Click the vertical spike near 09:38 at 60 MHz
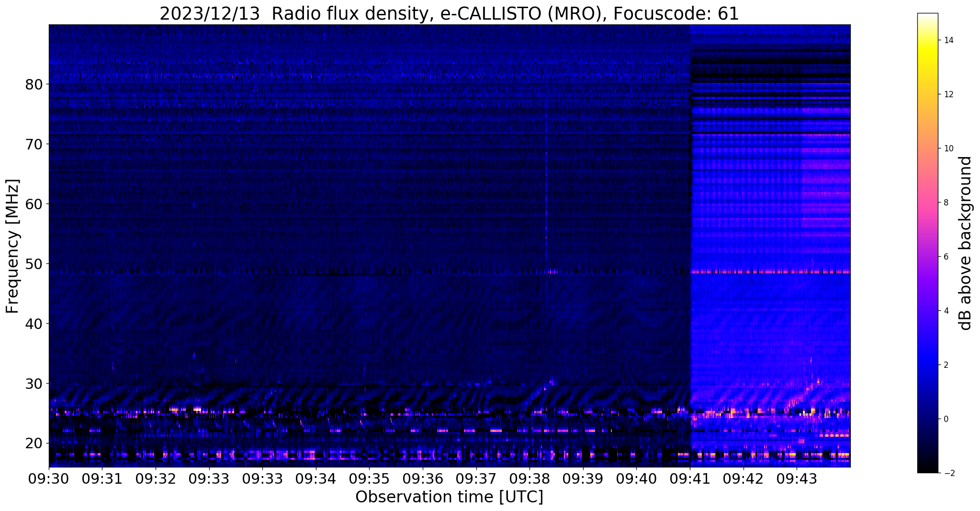The image size is (980, 511). coord(546,204)
